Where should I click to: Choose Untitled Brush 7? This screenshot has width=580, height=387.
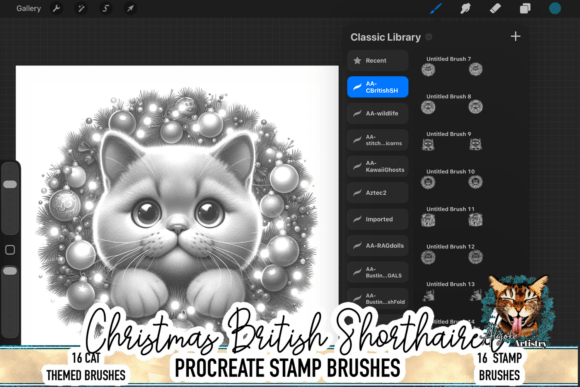(452, 66)
